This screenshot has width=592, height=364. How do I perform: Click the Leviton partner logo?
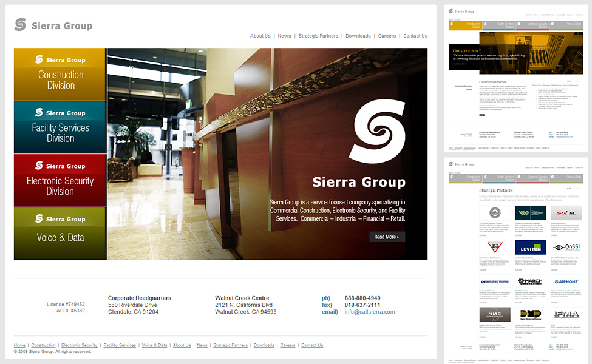click(x=531, y=248)
